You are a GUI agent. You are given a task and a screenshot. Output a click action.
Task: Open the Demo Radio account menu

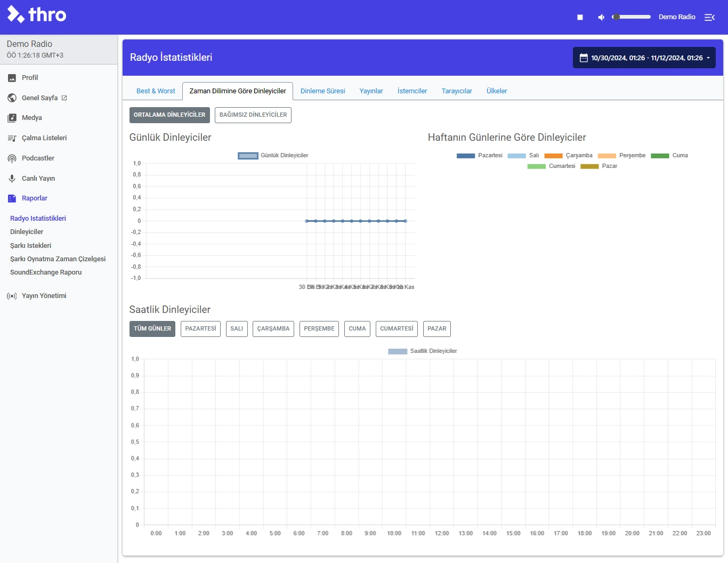677,17
